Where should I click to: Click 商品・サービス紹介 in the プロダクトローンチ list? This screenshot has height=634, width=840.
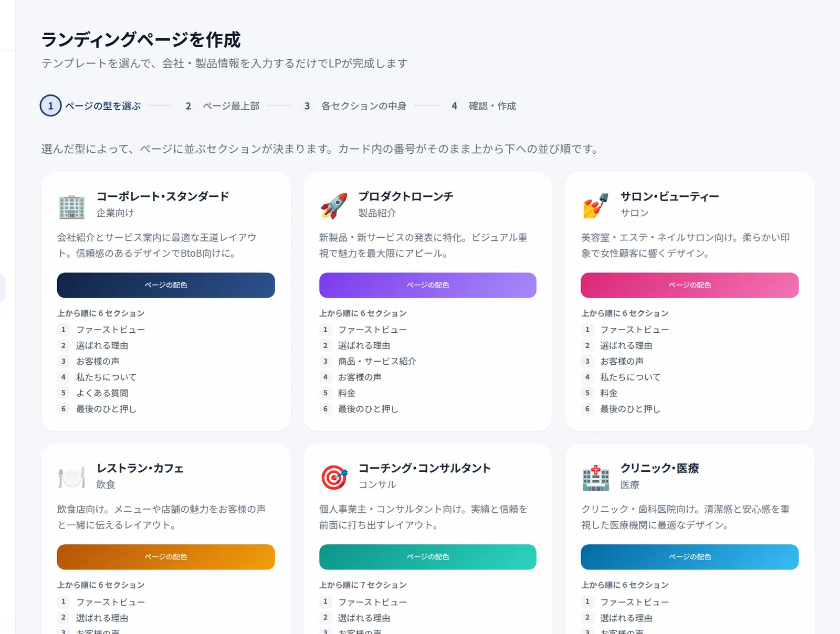377,362
